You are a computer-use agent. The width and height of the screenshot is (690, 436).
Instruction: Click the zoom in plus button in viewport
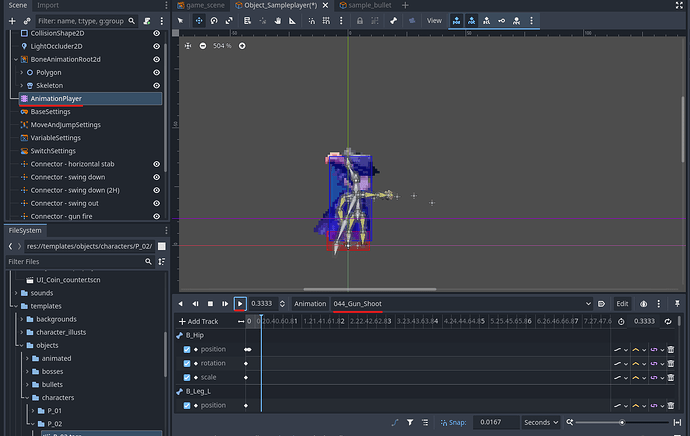[242, 45]
